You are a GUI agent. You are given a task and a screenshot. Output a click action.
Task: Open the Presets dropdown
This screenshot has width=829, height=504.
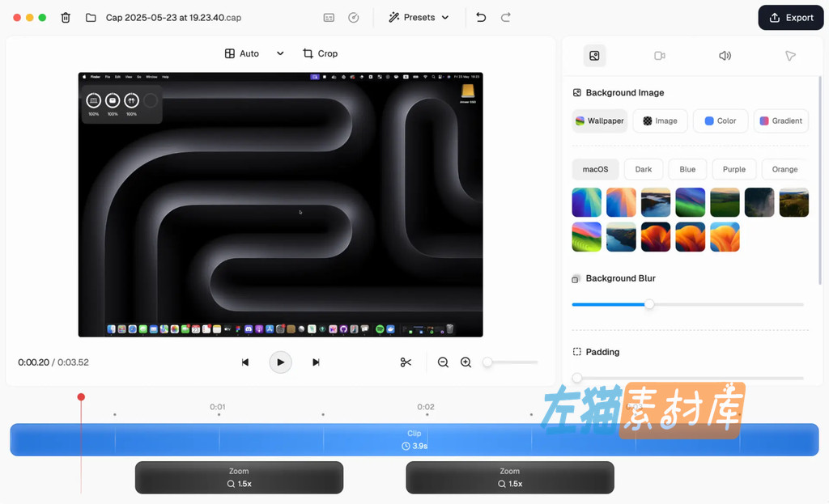(x=419, y=18)
